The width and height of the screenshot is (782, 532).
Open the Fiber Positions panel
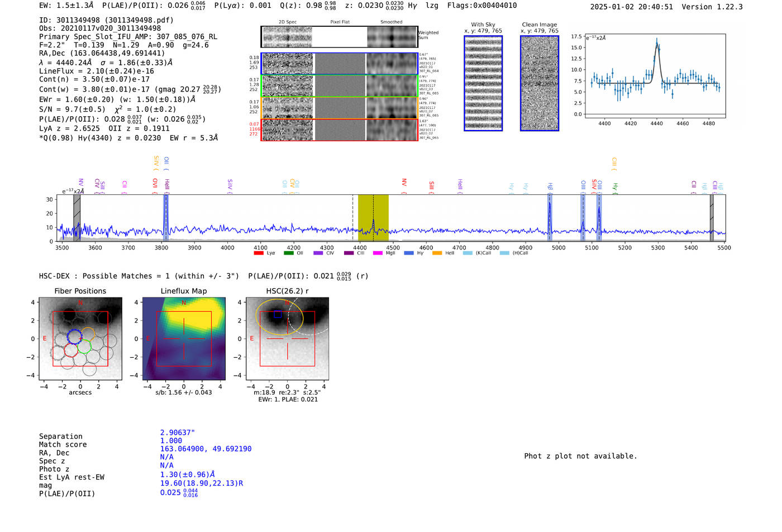pos(80,338)
